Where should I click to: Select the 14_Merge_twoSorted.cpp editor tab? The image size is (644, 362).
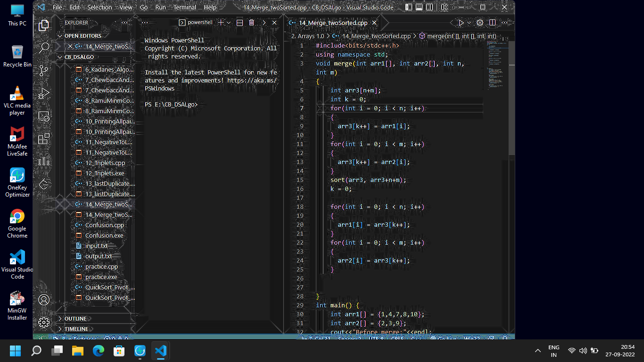[x=330, y=22]
